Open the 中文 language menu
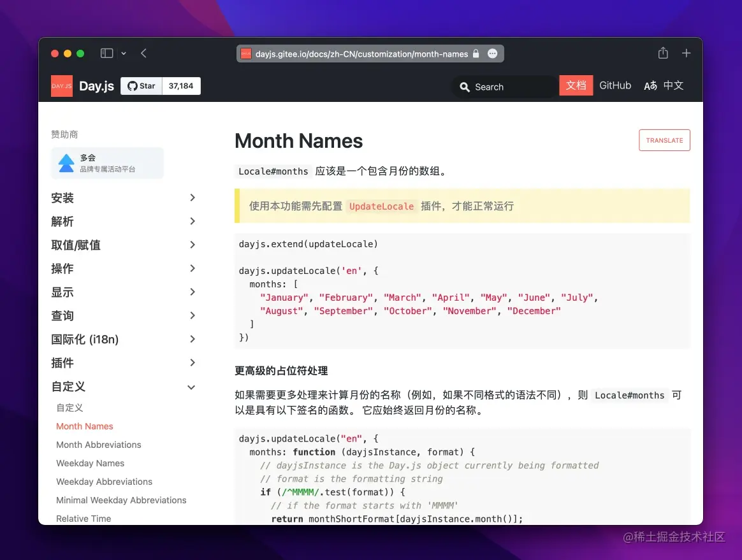The height and width of the screenshot is (560, 742). tap(674, 85)
